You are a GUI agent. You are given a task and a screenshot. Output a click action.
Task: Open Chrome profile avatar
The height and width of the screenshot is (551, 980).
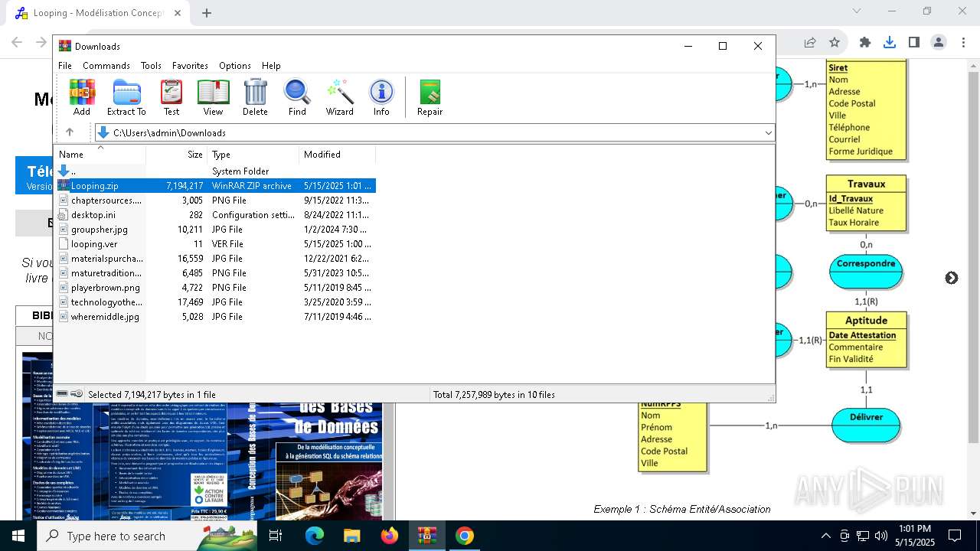point(939,43)
